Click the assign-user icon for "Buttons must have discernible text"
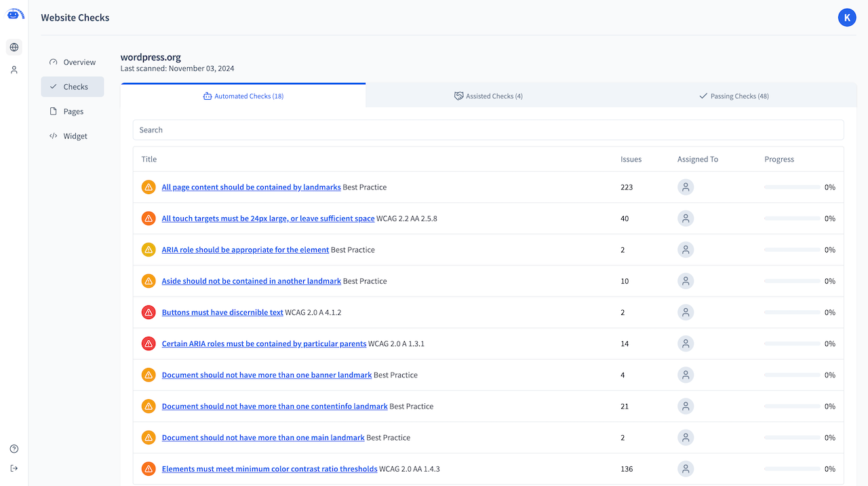868x486 pixels. 685,312
